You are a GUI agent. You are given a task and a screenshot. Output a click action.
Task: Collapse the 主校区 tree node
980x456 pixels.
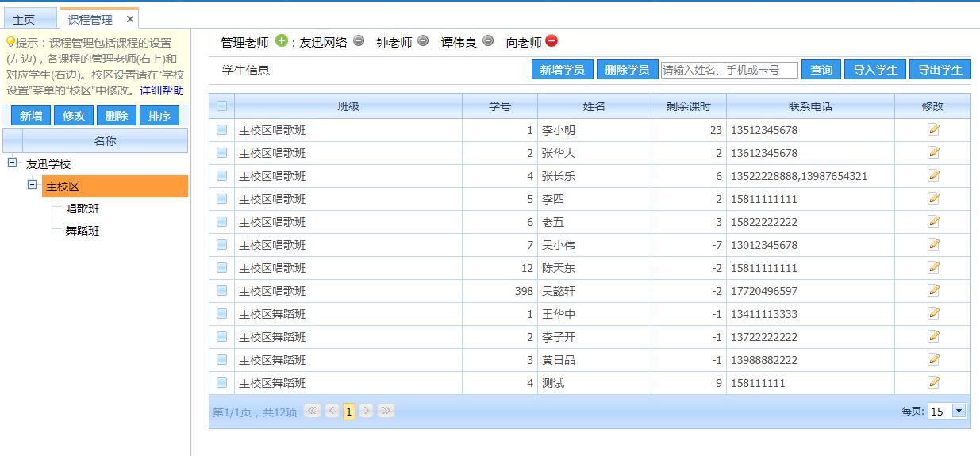pyautogui.click(x=33, y=185)
